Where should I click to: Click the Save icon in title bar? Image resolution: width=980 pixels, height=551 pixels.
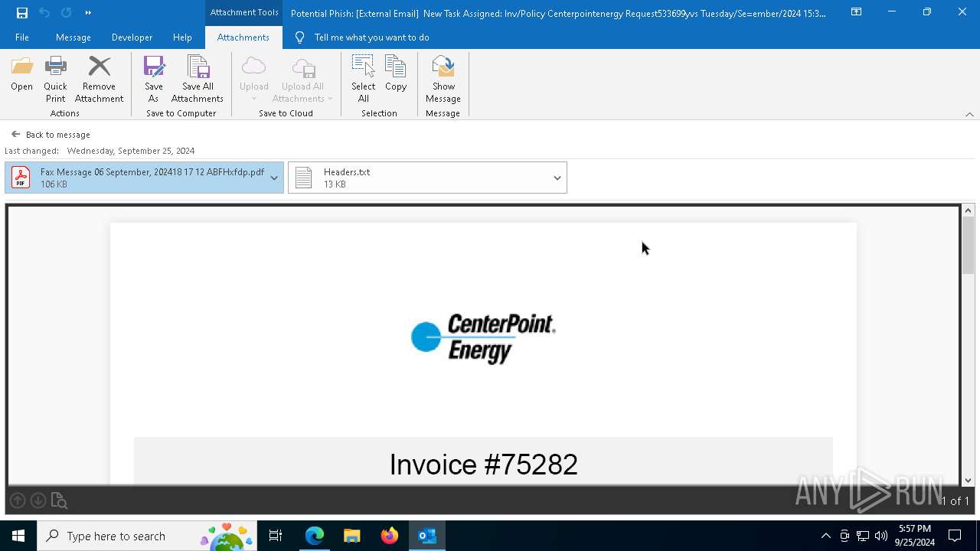point(22,13)
